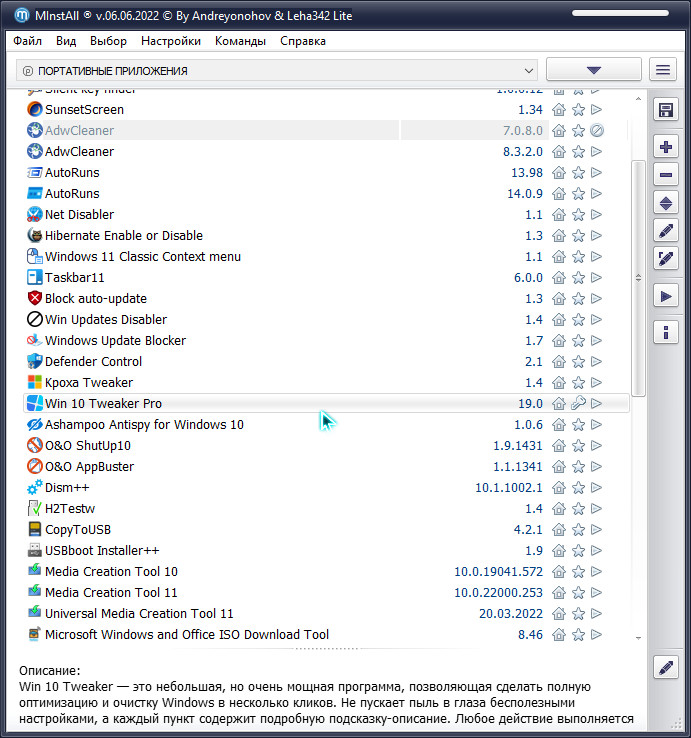Open the info button in the sidebar
The image size is (691, 738).
tap(666, 332)
